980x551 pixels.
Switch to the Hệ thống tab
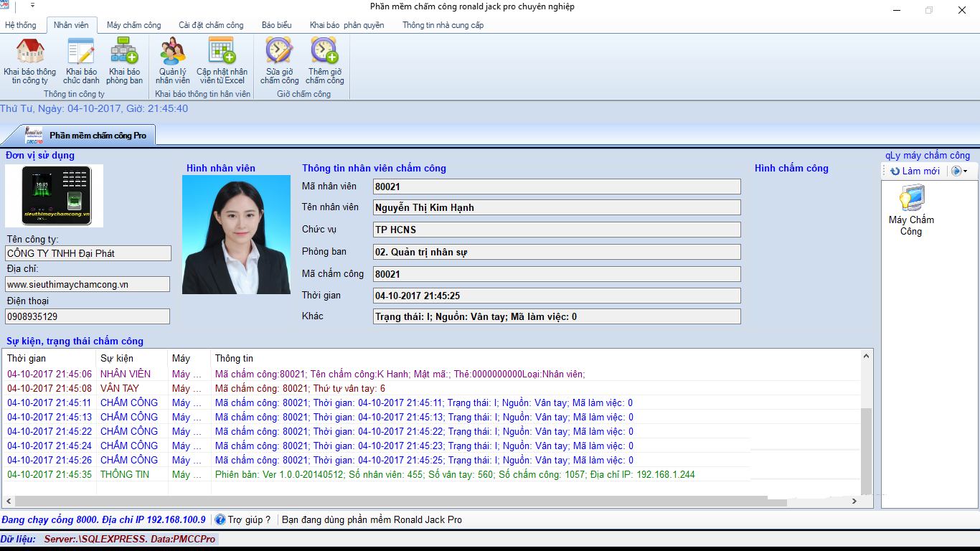(x=21, y=25)
